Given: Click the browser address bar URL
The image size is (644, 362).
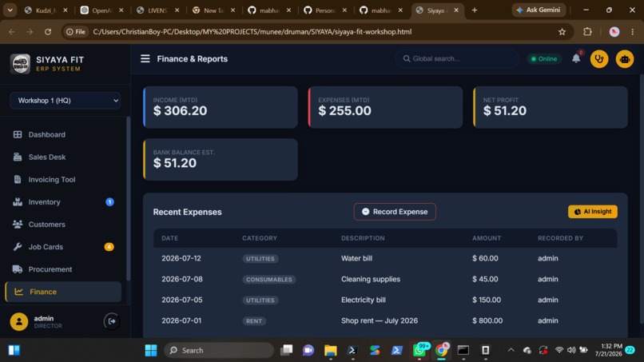Looking at the screenshot, I should pos(252,32).
